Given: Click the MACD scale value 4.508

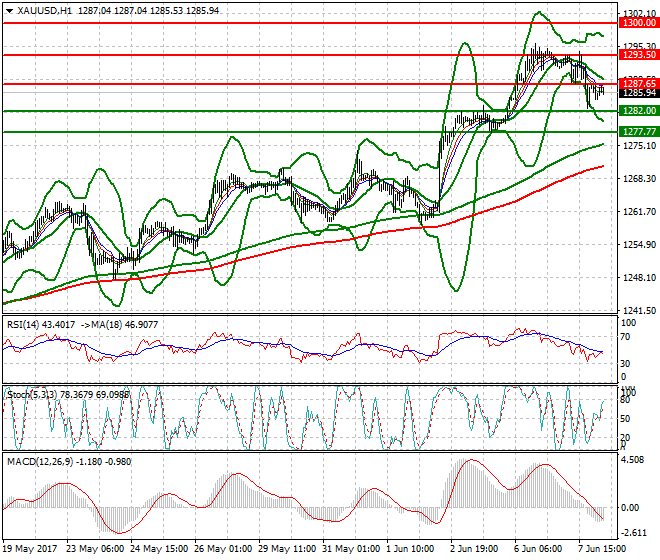Looking at the screenshot, I should tap(633, 459).
